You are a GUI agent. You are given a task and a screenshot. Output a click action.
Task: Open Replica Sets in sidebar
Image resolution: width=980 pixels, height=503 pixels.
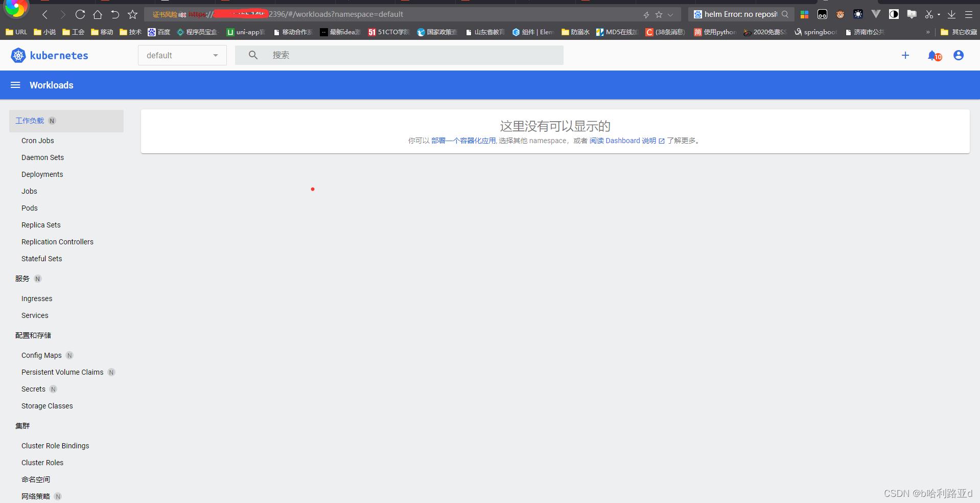click(41, 225)
